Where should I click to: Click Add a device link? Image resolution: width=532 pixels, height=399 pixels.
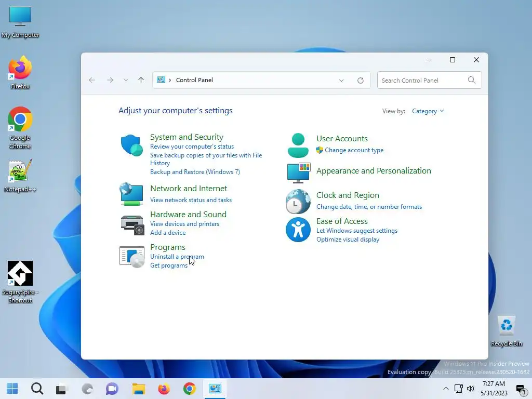pos(168,233)
